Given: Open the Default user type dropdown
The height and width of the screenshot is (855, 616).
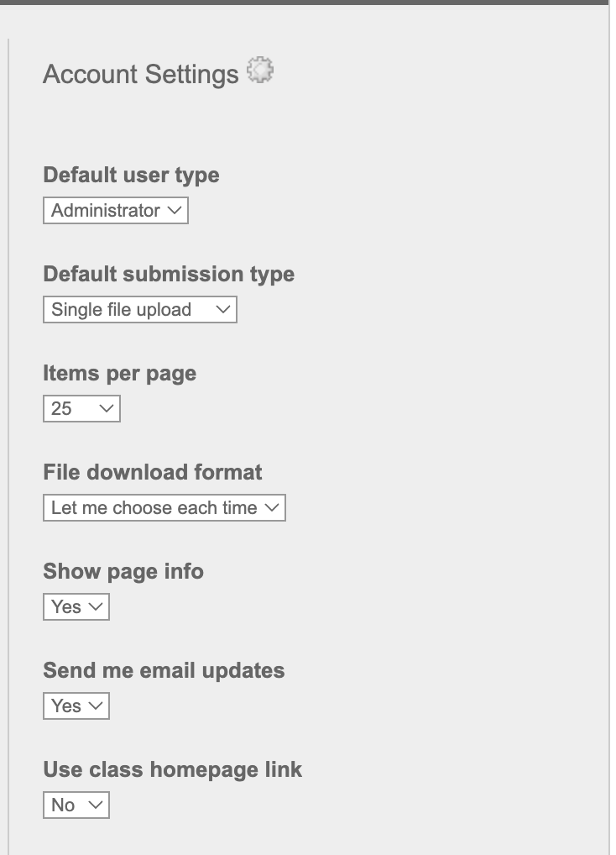Looking at the screenshot, I should pos(115,211).
